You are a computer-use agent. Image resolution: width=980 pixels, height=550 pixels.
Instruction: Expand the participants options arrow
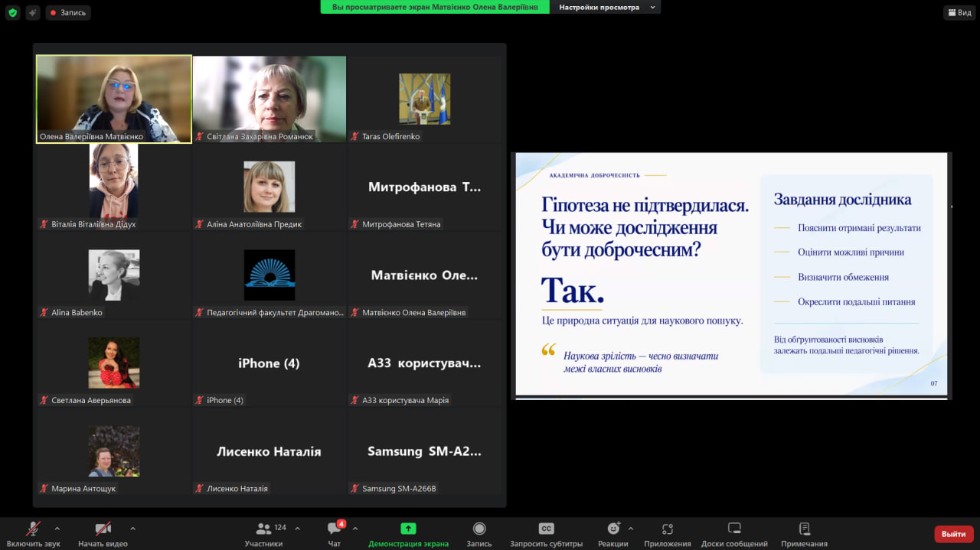click(297, 529)
